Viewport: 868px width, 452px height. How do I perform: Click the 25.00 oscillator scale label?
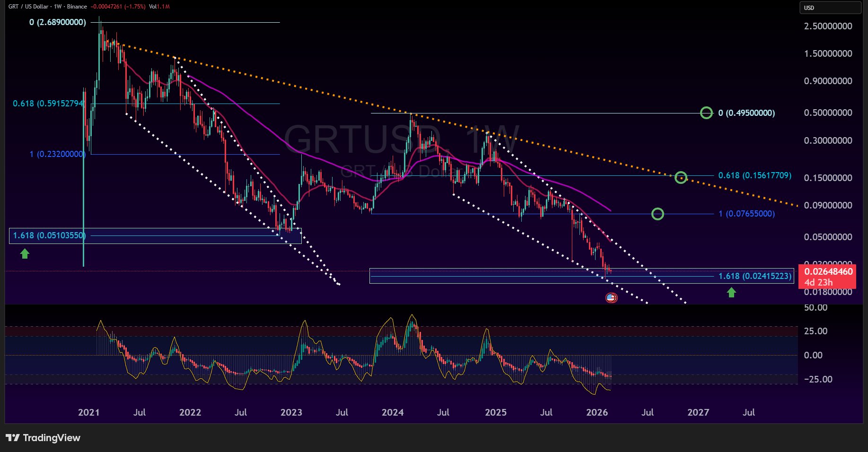click(815, 331)
